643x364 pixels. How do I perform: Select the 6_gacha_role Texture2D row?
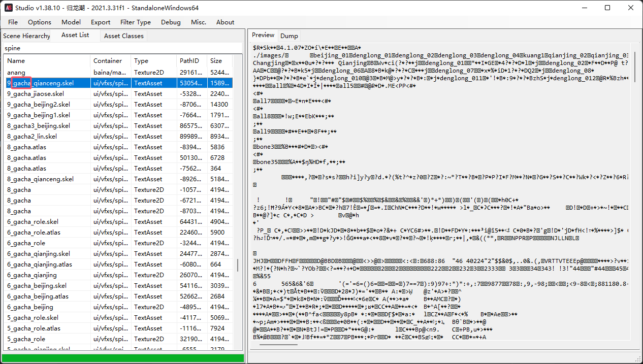pyautogui.click(x=119, y=243)
